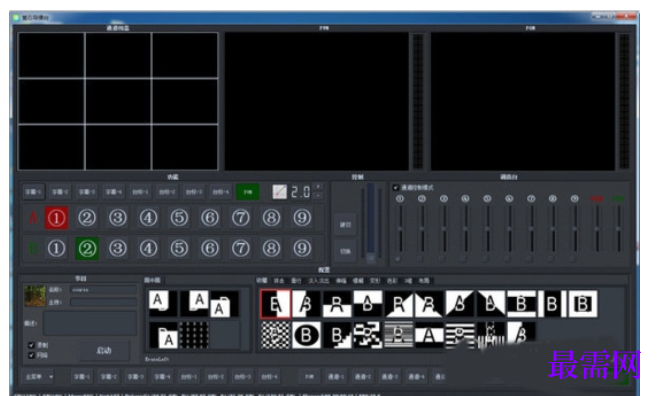Toggle the 录制 checkbox

pyautogui.click(x=31, y=345)
